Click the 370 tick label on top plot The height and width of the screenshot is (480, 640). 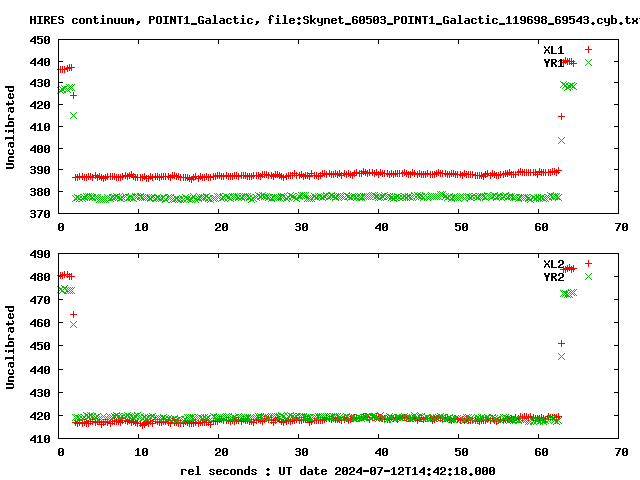click(x=40, y=214)
